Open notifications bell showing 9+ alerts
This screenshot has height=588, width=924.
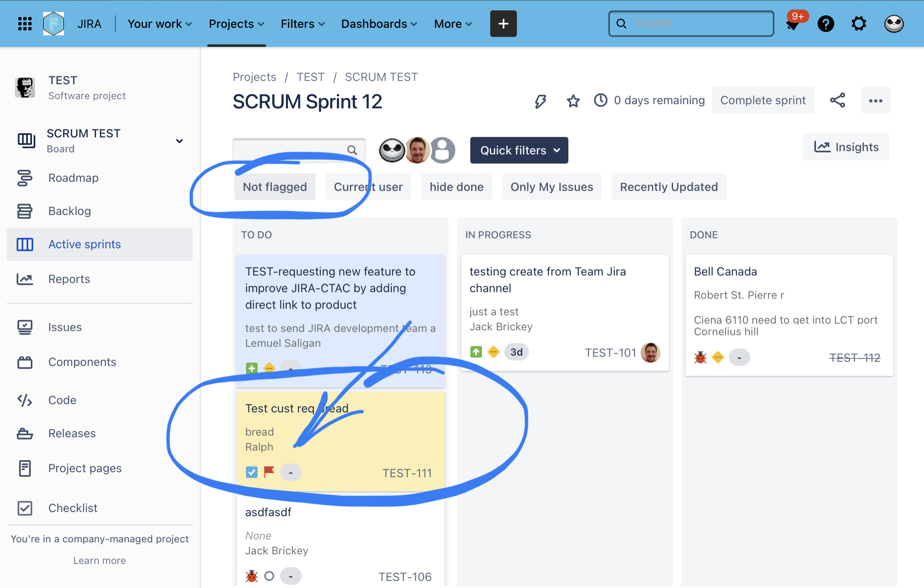click(792, 24)
